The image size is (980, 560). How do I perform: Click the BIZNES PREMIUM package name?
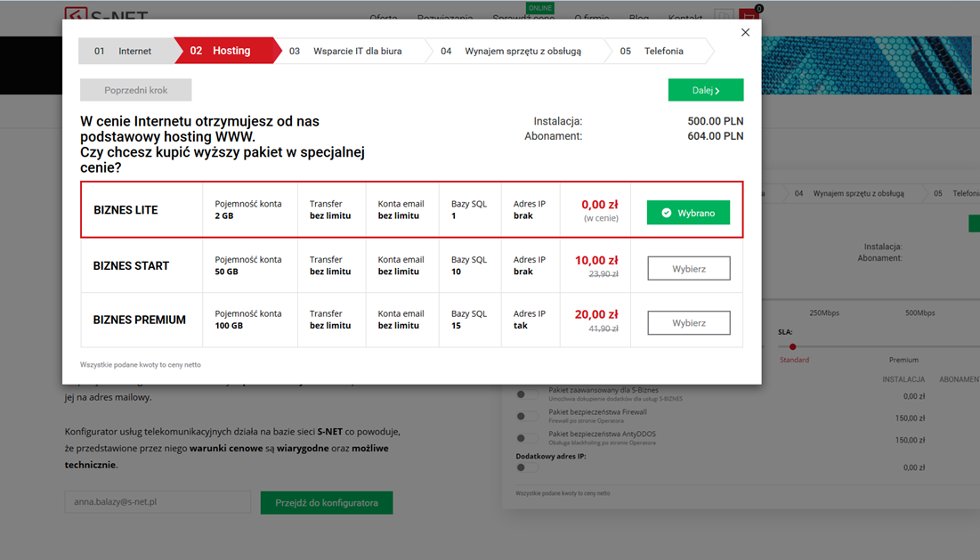140,320
